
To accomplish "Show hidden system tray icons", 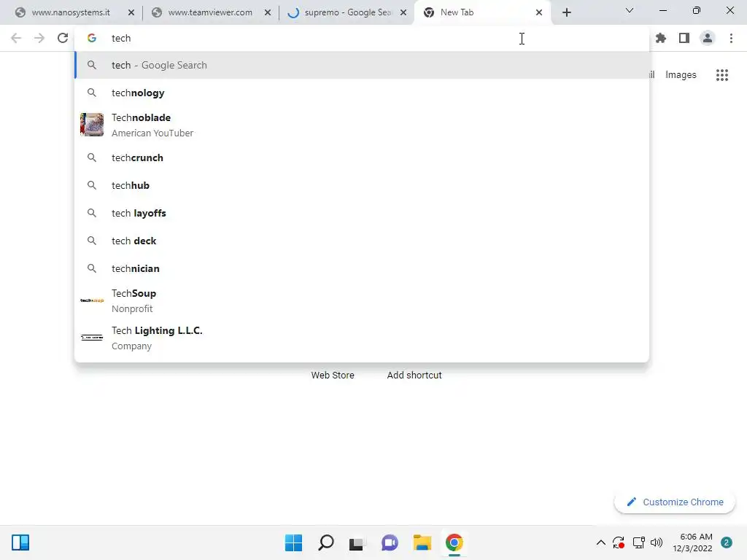I will [601, 542].
